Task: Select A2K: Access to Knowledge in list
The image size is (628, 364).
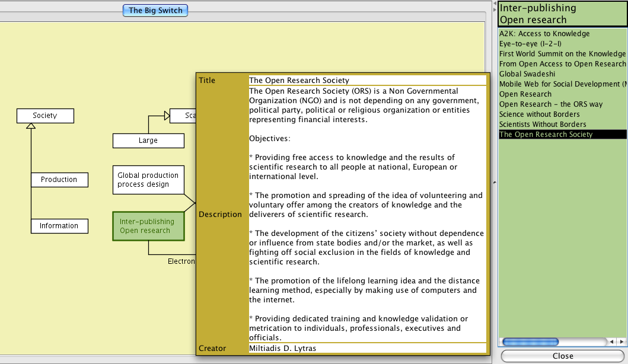Action: pos(544,34)
